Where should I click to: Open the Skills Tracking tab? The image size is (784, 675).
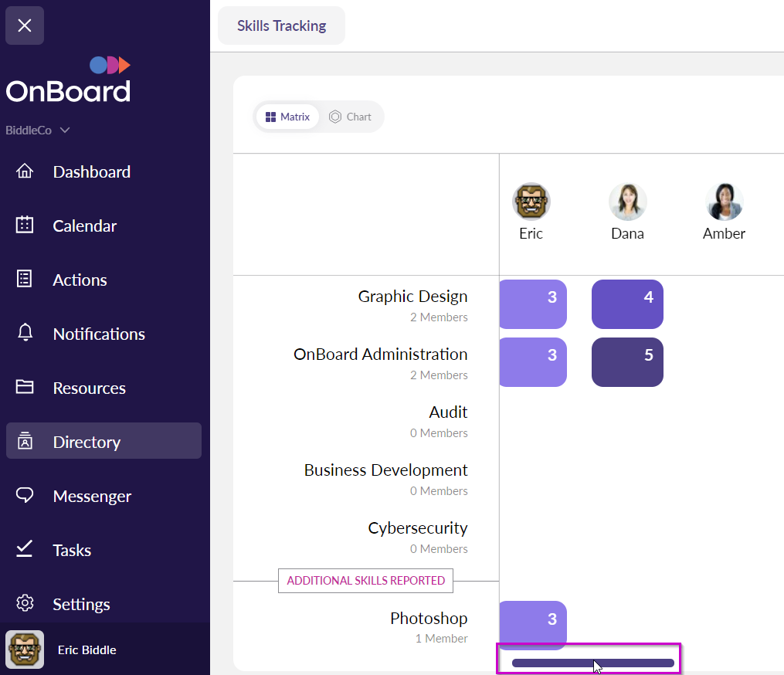(x=281, y=25)
